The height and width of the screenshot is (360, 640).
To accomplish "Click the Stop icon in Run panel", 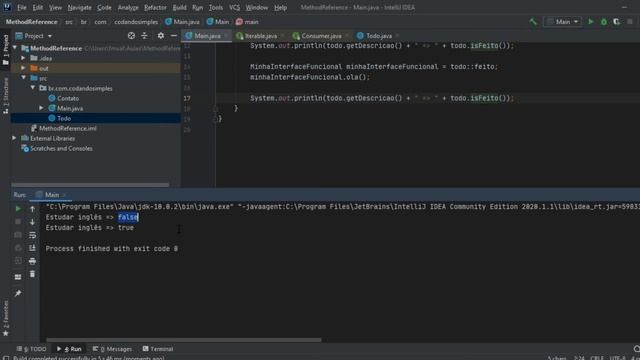I will coord(18,222).
